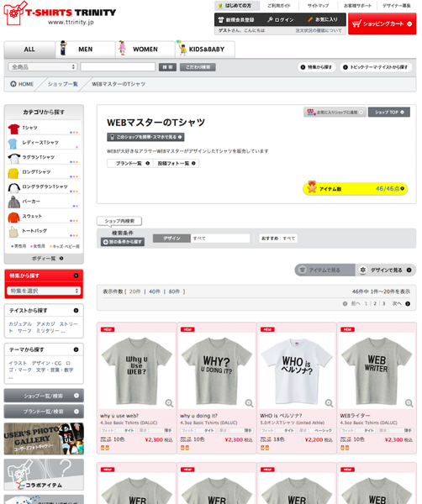Select the gray パーカー hoodie icon
This screenshot has height=504, width=422.
tap(13, 202)
